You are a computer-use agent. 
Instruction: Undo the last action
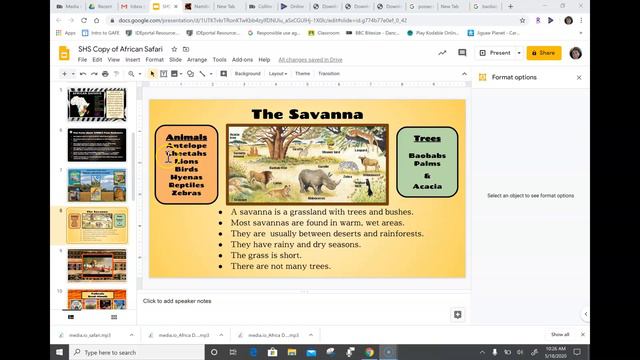83,74
